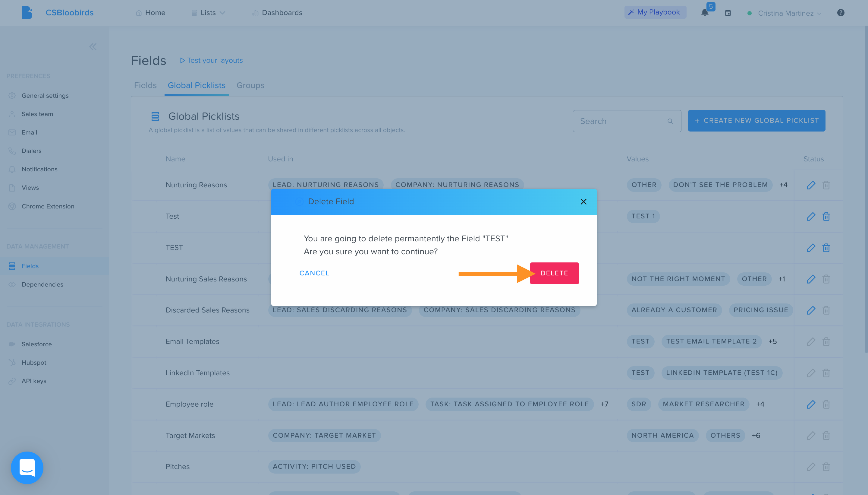Expand the Lists dropdown menu
The width and height of the screenshot is (868, 495).
208,13
